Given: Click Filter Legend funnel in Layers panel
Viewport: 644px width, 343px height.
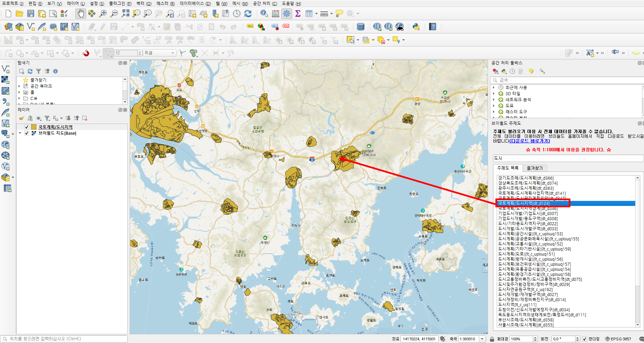Looking at the screenshot, I should [x=47, y=118].
